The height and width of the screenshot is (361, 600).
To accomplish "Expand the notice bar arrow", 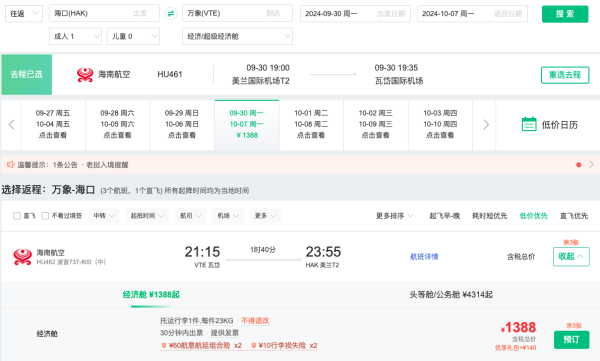I will click(x=591, y=165).
